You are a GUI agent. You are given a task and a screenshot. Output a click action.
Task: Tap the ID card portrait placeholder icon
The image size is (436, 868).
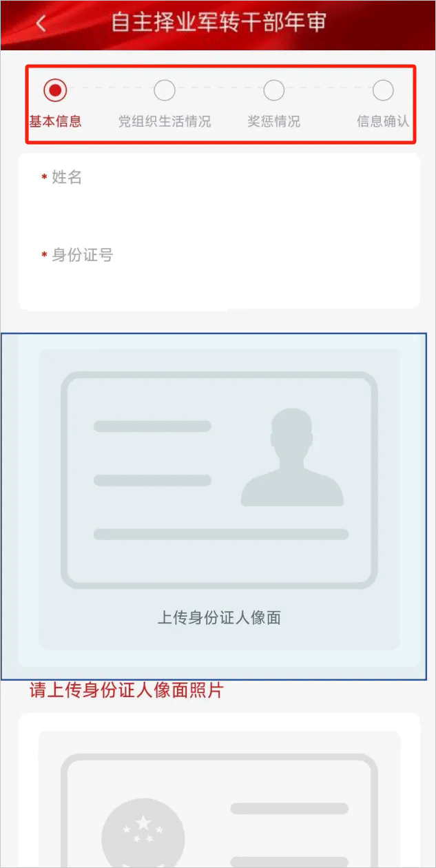click(x=219, y=480)
